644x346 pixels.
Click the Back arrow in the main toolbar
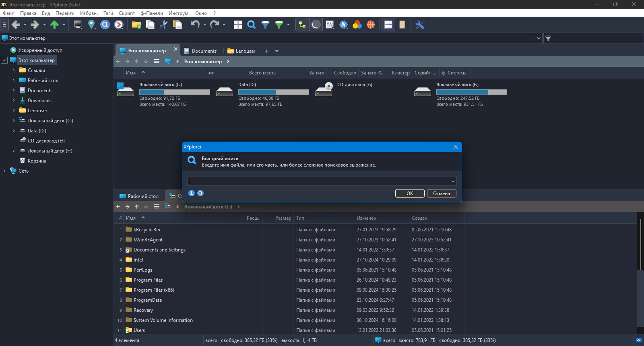pos(16,25)
